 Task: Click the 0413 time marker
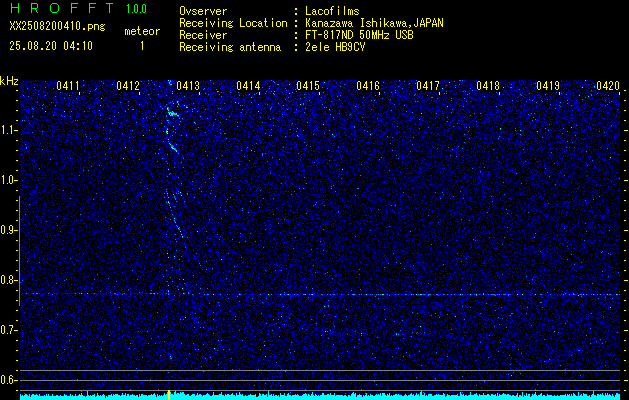click(188, 86)
